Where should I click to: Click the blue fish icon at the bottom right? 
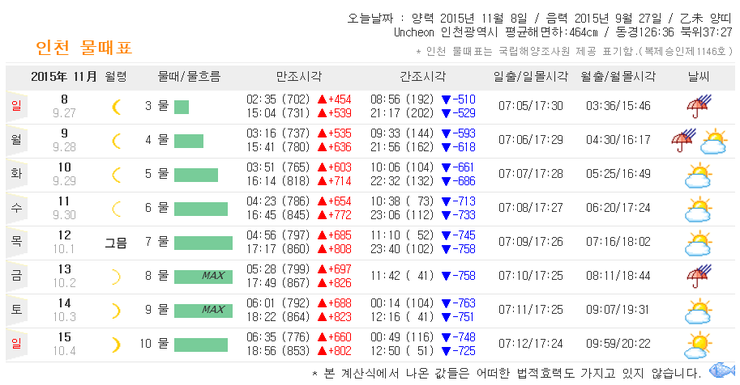(722, 369)
